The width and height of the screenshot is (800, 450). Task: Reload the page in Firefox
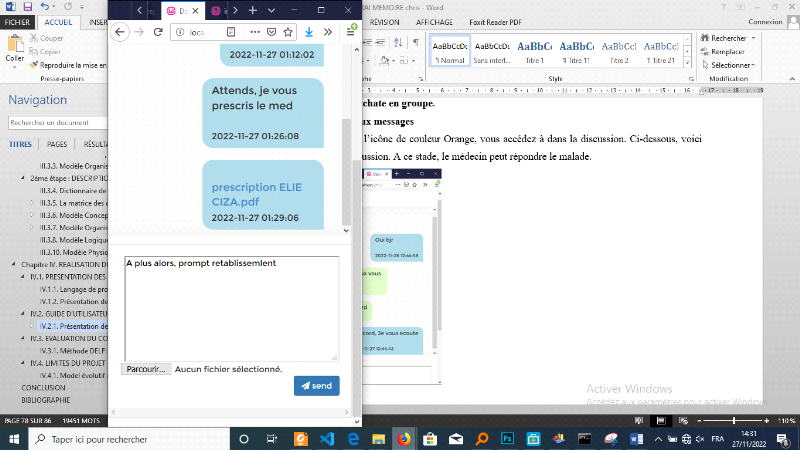pos(160,32)
